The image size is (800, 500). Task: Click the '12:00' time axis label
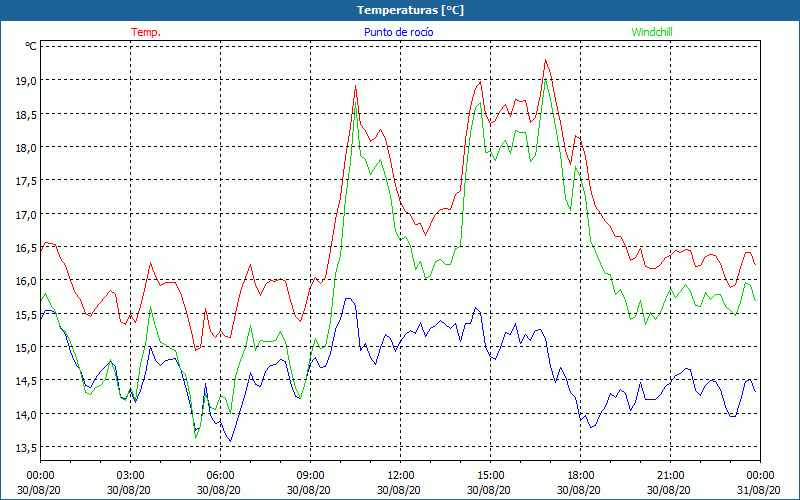[x=401, y=476]
